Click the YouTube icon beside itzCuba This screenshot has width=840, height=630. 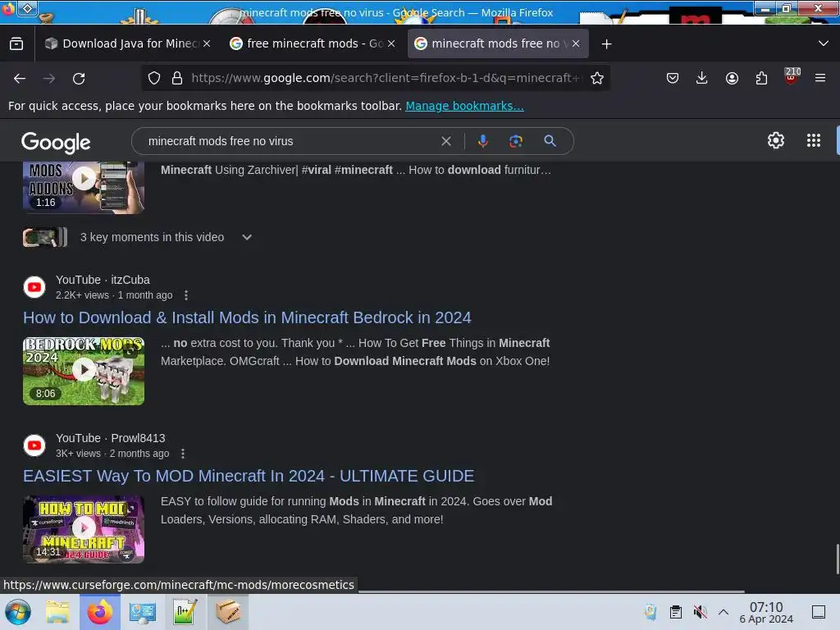click(x=34, y=287)
